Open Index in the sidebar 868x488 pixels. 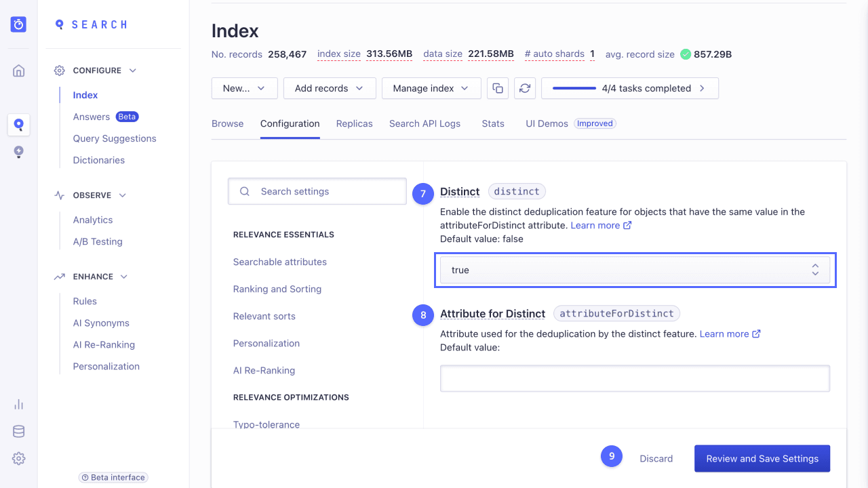pos(85,95)
